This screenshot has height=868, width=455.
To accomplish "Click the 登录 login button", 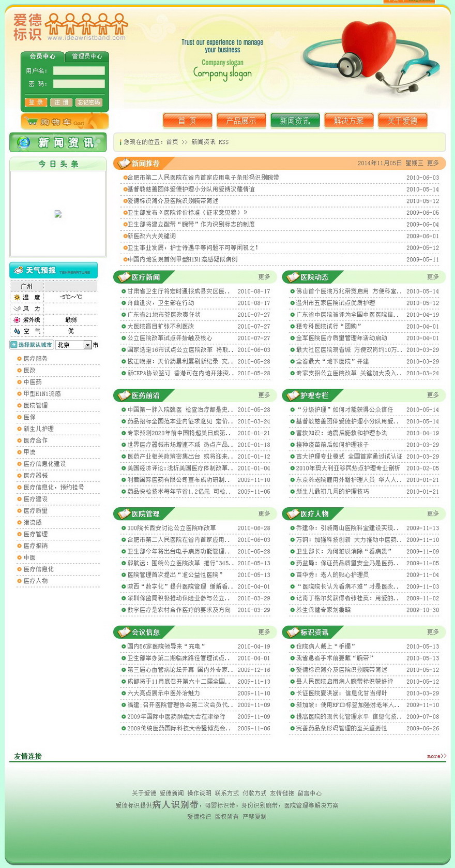I will (36, 102).
